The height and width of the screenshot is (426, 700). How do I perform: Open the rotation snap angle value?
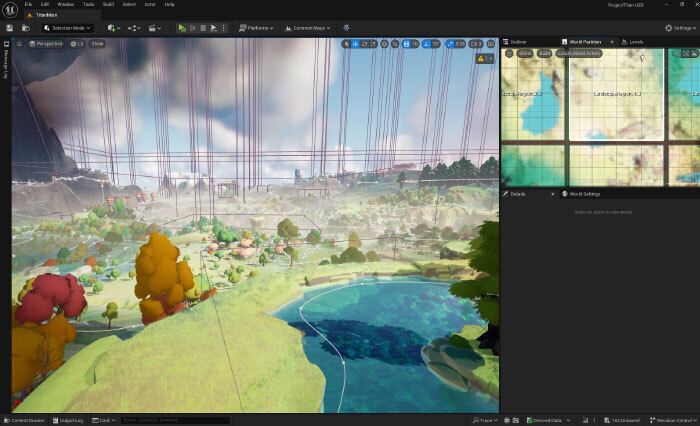pyautogui.click(x=437, y=44)
